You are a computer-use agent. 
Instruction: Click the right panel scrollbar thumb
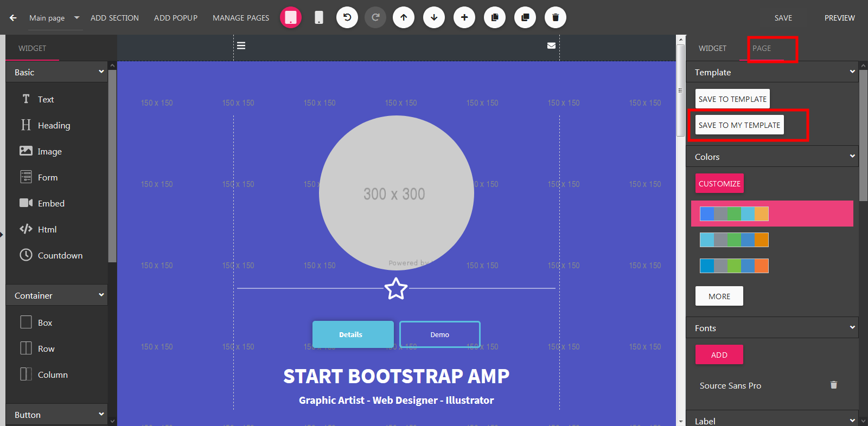pyautogui.click(x=863, y=135)
